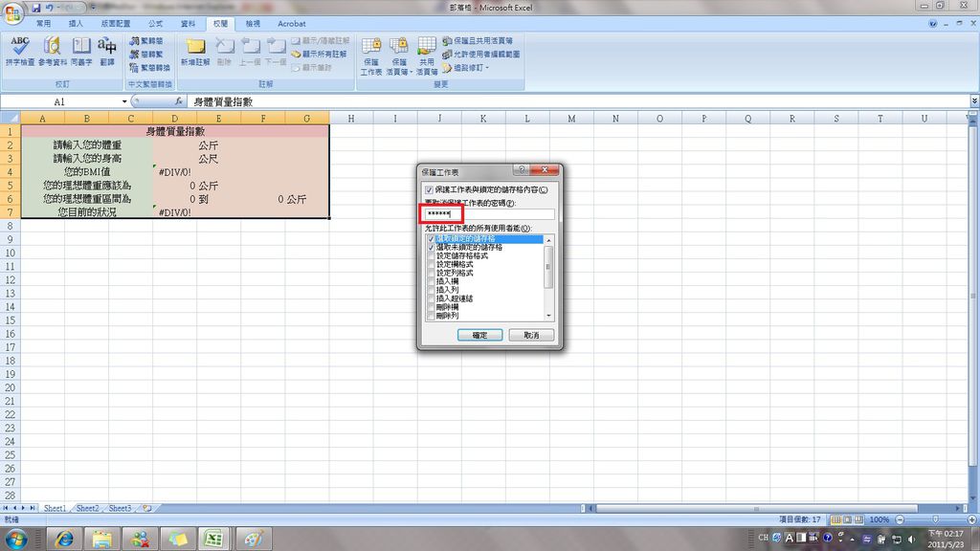Open the Sheet3 tab
The height and width of the screenshot is (551, 980).
120,509
